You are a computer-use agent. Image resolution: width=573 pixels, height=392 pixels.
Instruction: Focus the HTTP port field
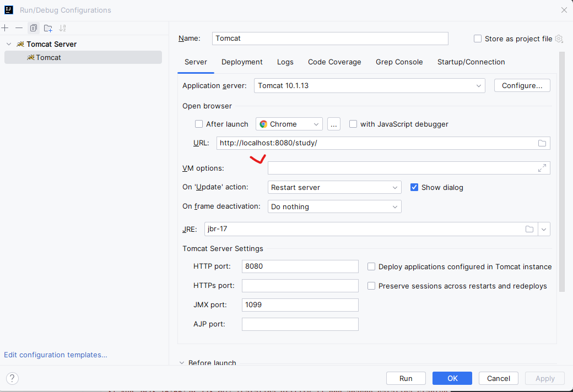pyautogui.click(x=300, y=266)
